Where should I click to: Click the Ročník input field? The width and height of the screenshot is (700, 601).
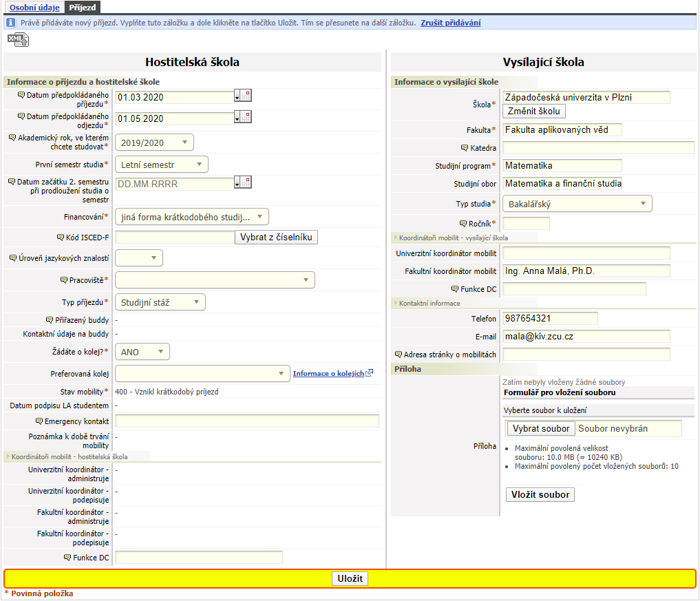(x=526, y=223)
